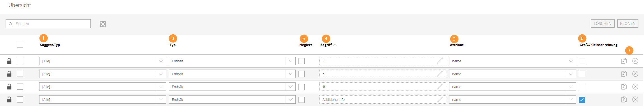Click the clone icon for the AdditionalInfo row
644x107 pixels.
pos(624,99)
